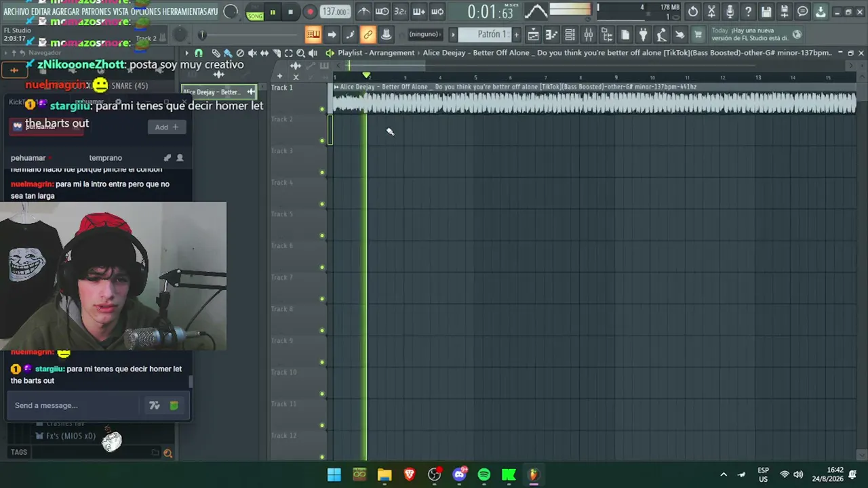This screenshot has width=868, height=488.
Task: Open the Piano roll from the top toolbar
Action: click(x=552, y=35)
